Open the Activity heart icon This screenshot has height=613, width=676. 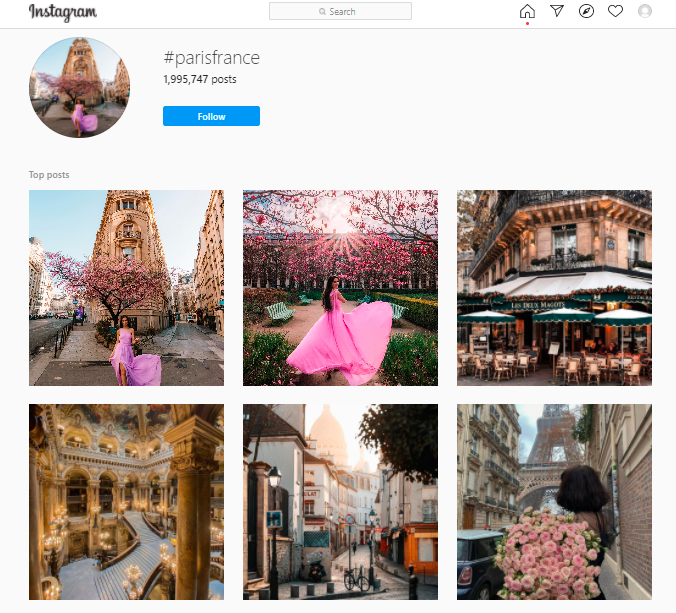pos(615,11)
